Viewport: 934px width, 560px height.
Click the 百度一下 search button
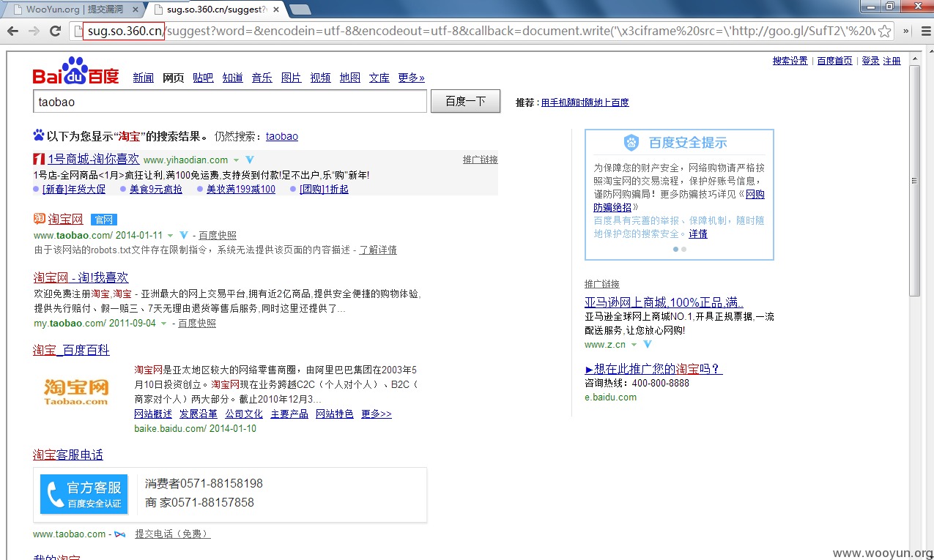pos(465,101)
